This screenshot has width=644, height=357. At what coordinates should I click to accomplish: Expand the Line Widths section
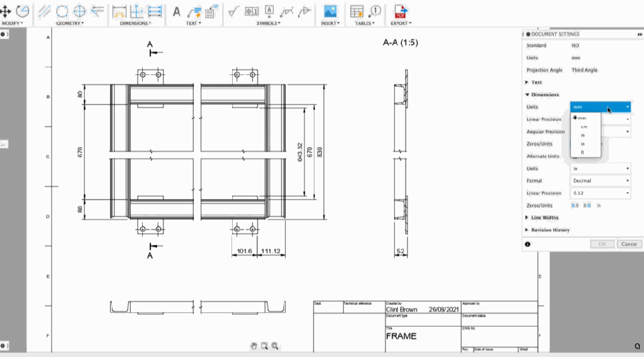point(545,217)
